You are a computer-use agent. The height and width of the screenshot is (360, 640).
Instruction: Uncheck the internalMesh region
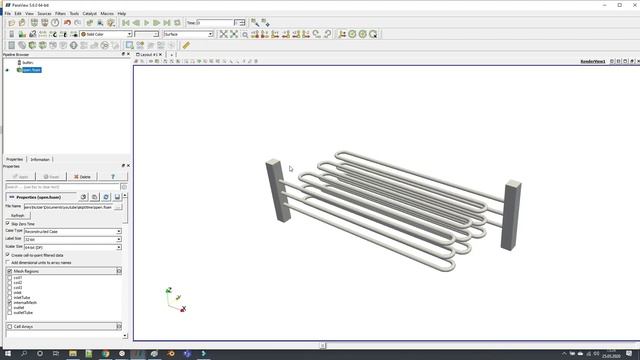(x=10, y=302)
